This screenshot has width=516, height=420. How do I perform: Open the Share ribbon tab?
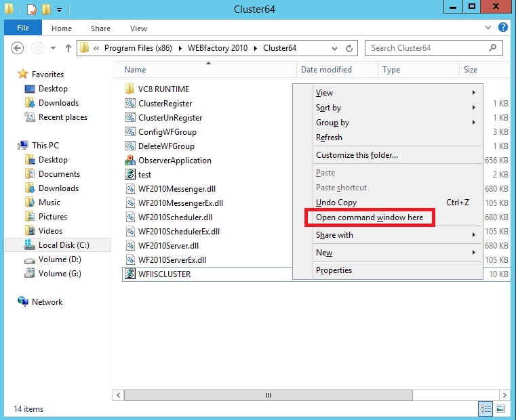pos(100,28)
